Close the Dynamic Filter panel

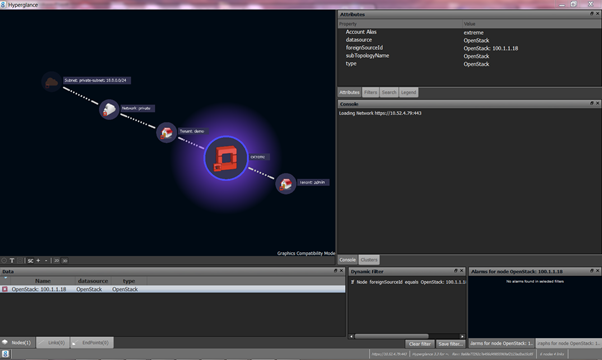tap(461, 271)
